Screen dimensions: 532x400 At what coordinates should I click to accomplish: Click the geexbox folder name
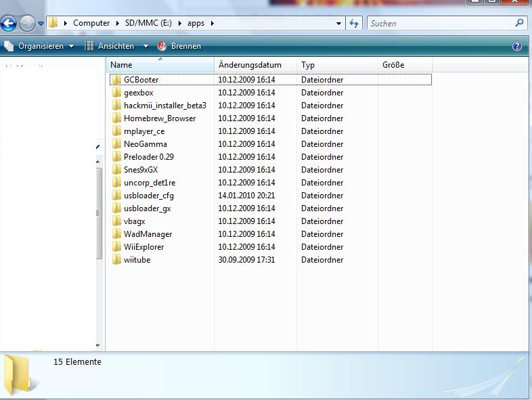coord(139,93)
